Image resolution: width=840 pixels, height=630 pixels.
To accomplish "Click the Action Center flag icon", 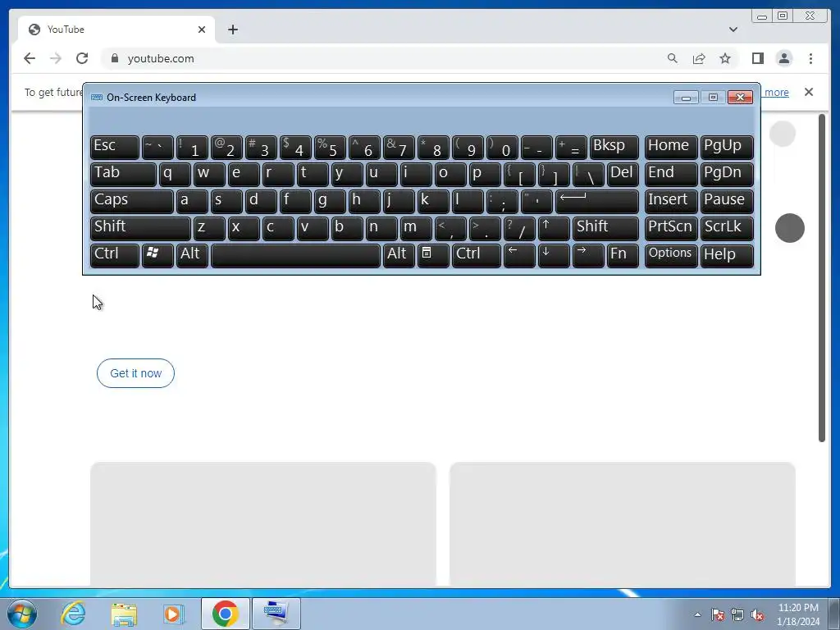I will pyautogui.click(x=717, y=614).
